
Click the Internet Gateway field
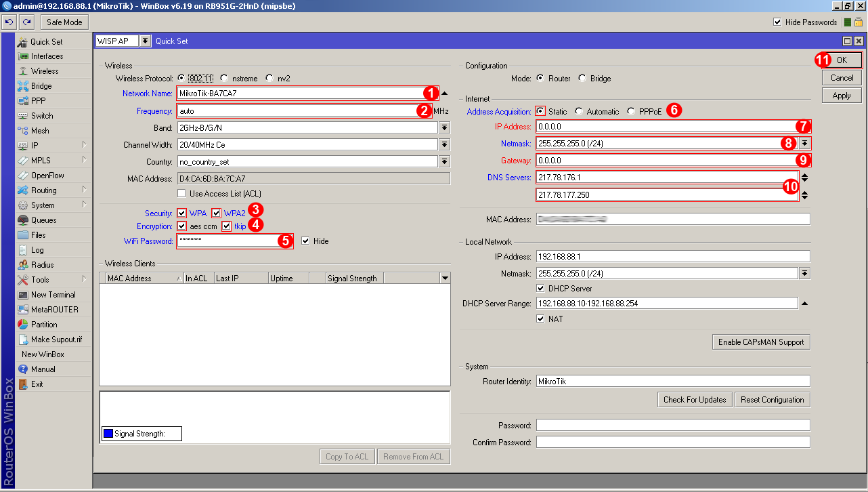click(x=673, y=161)
